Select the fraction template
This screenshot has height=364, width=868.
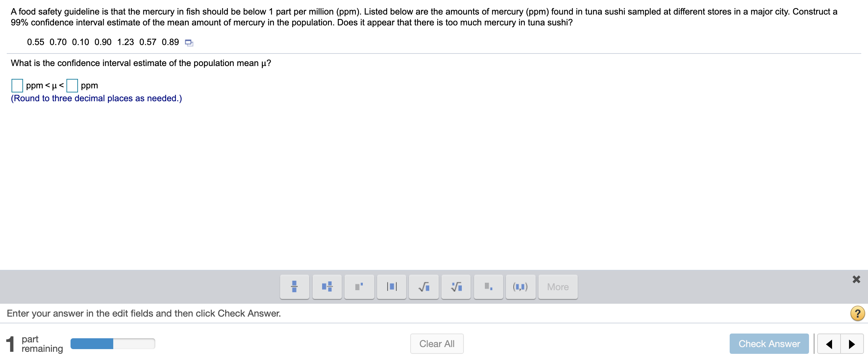294,287
